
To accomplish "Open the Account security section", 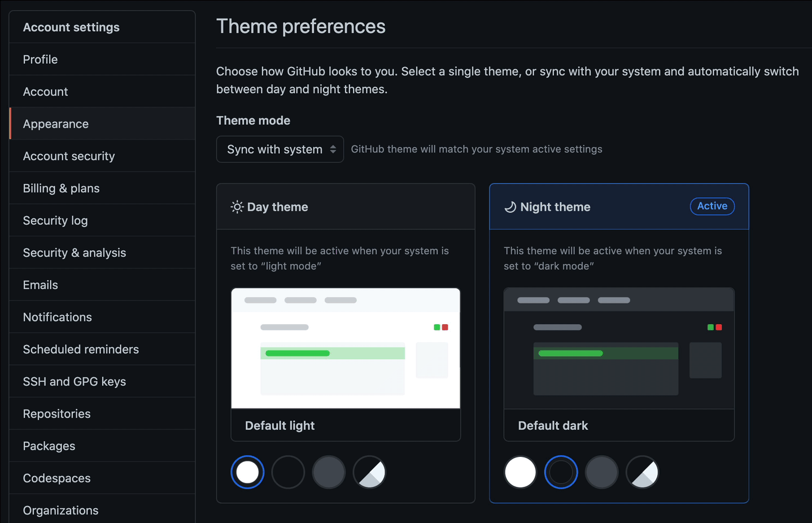I will pos(69,156).
